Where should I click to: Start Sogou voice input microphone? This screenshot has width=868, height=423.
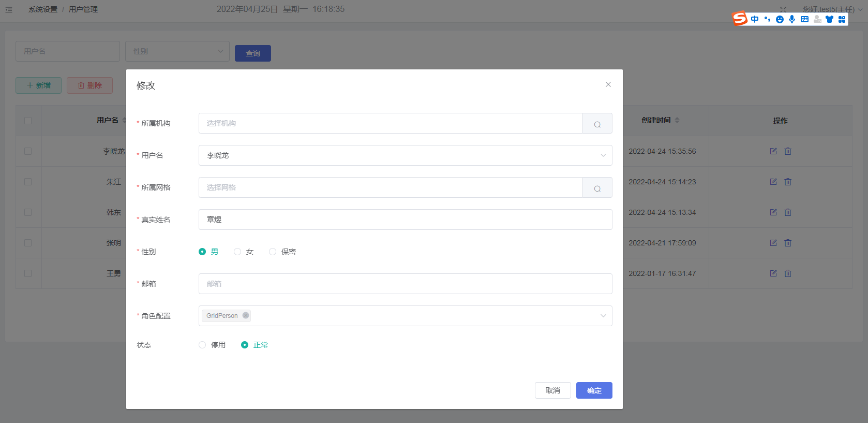point(792,19)
